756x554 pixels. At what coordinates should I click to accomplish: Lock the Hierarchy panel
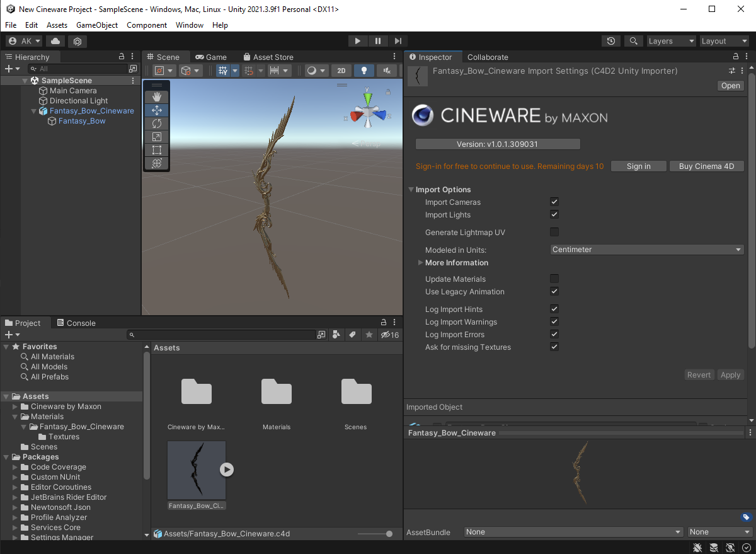[x=122, y=57]
